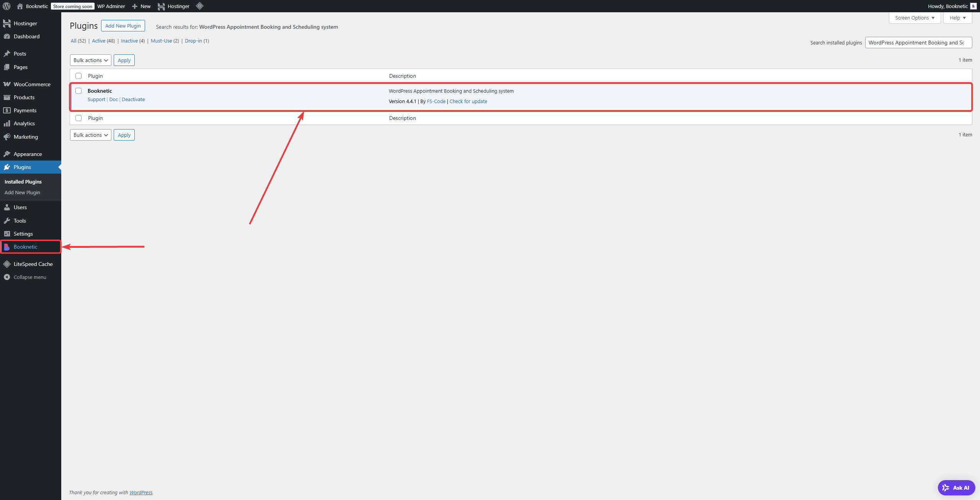Open the FS-Code author link
980x500 pixels.
click(436, 101)
